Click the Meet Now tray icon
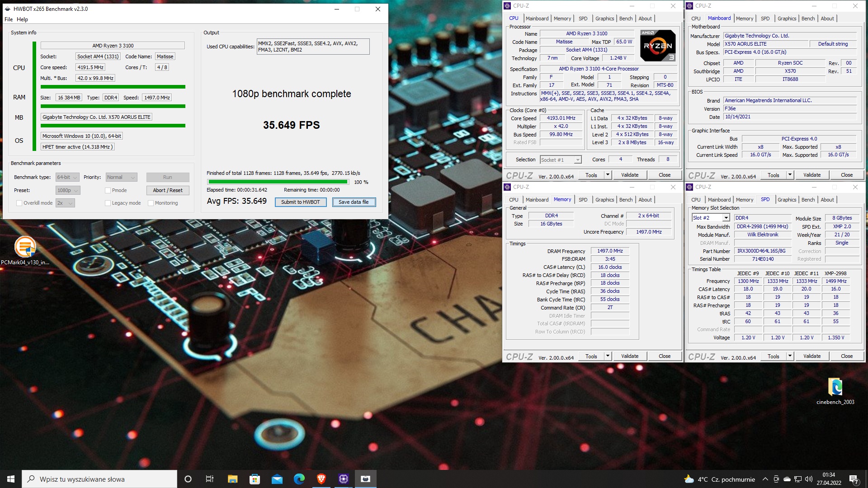 (x=776, y=479)
